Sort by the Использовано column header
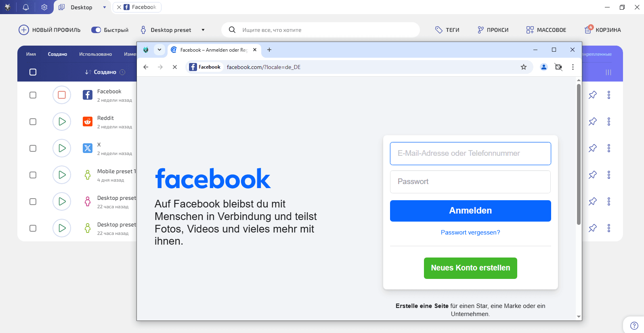Viewport: 644px width, 333px height. coord(95,54)
